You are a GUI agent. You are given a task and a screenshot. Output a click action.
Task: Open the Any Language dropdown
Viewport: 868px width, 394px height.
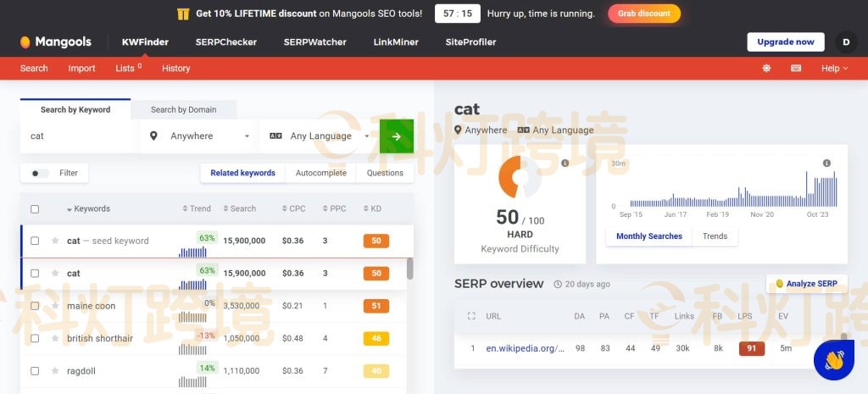click(x=319, y=136)
